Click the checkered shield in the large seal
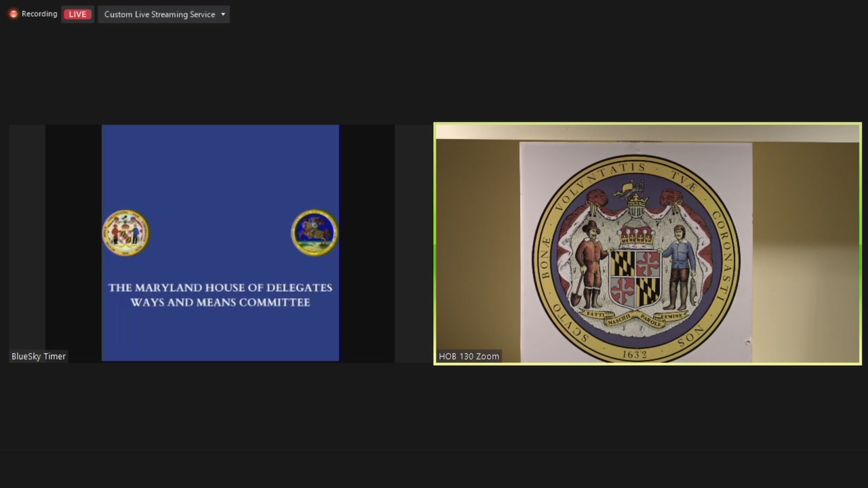The height and width of the screenshot is (488, 868). 635,277
